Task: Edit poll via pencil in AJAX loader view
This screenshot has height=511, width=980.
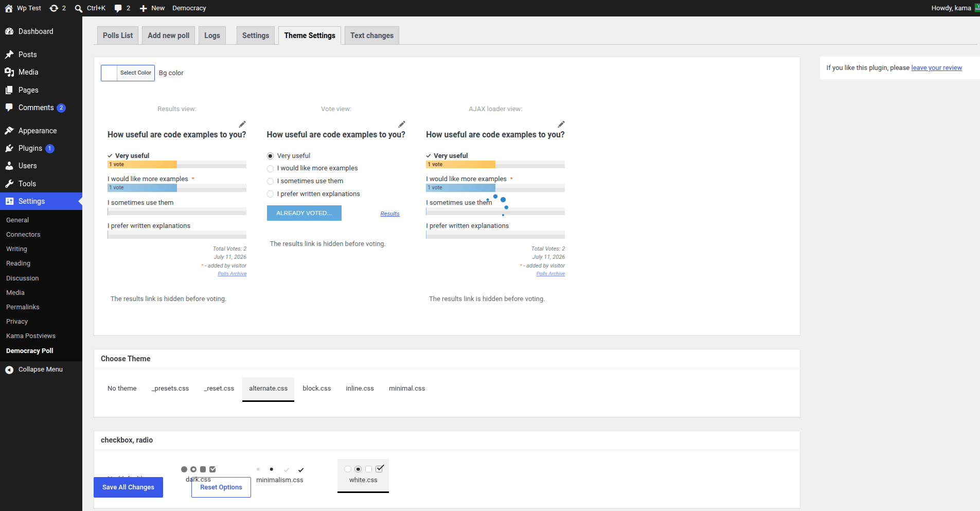Action: coord(561,124)
